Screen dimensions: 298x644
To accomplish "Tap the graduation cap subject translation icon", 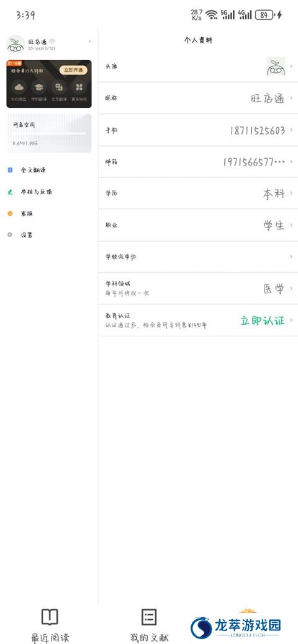I will (x=38, y=87).
